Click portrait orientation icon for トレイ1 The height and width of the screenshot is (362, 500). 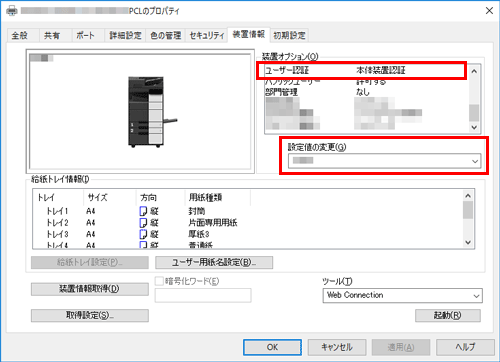143,211
